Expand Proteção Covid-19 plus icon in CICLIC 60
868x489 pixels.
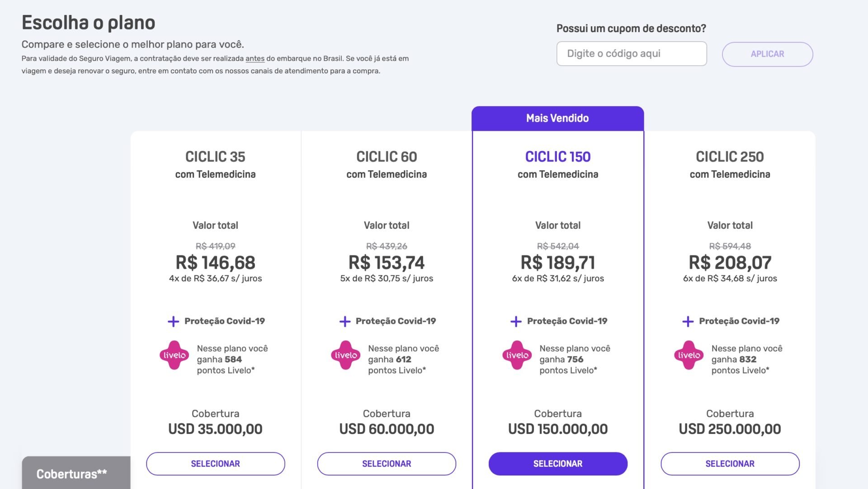click(344, 322)
